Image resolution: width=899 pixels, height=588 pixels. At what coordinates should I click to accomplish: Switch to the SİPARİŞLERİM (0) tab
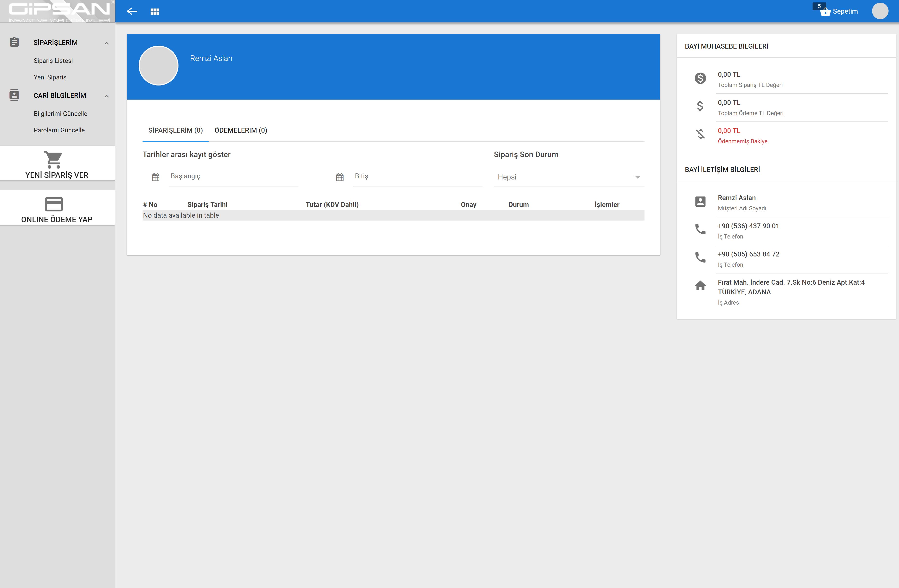coord(176,130)
